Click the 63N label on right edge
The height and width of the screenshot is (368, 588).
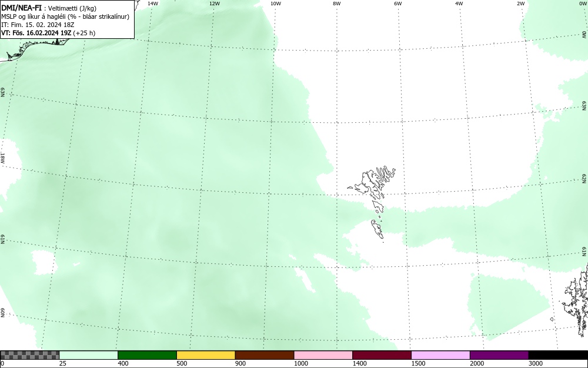pyautogui.click(x=584, y=106)
